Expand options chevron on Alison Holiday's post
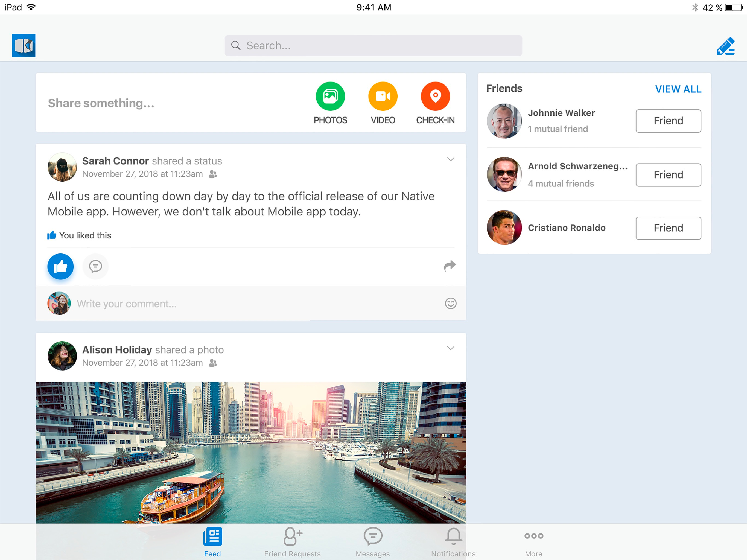This screenshot has height=560, width=747. [450, 348]
